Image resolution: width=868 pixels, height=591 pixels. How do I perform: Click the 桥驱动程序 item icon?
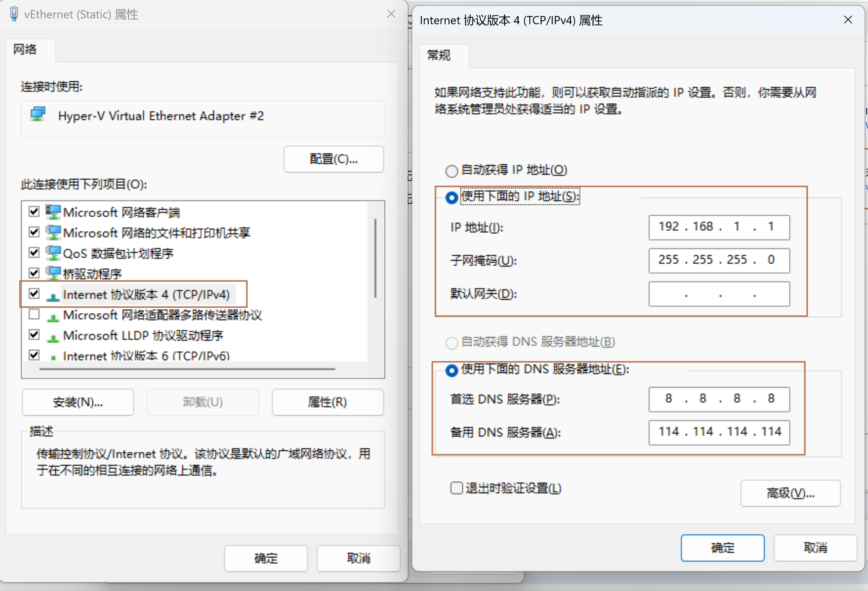pyautogui.click(x=53, y=273)
